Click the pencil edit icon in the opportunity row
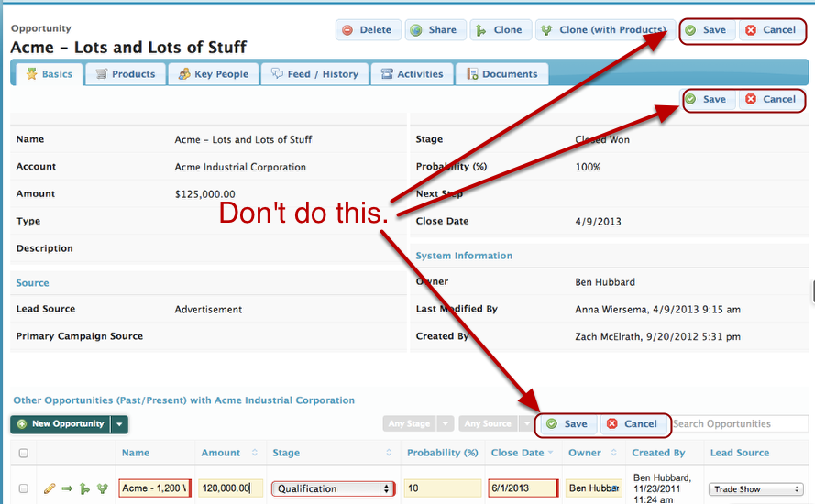This screenshot has height=504, width=815. [50, 488]
